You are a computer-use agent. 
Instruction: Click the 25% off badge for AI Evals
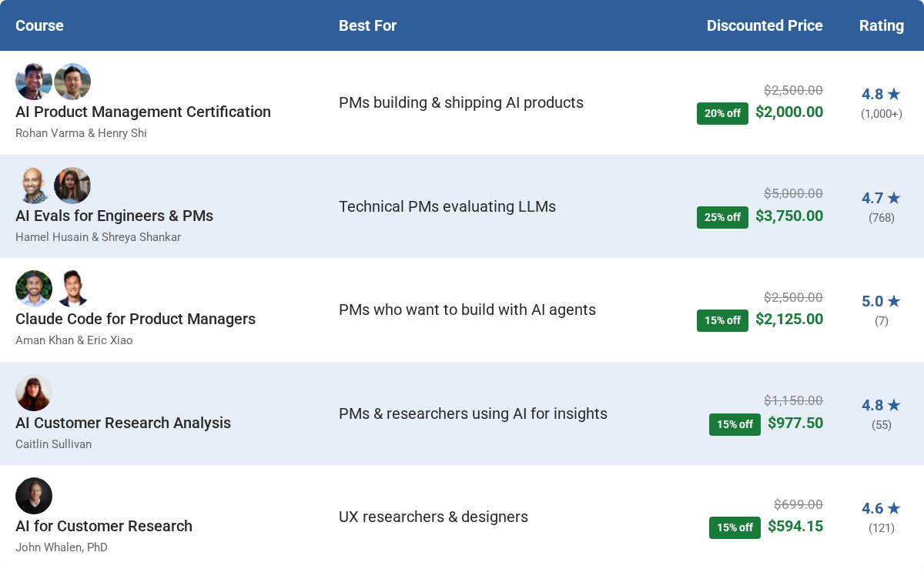(x=722, y=217)
